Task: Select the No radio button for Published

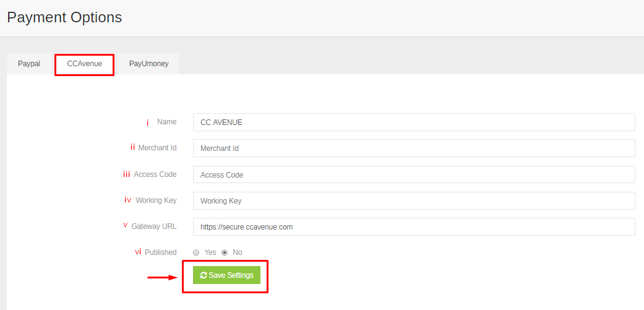Action: [224, 252]
